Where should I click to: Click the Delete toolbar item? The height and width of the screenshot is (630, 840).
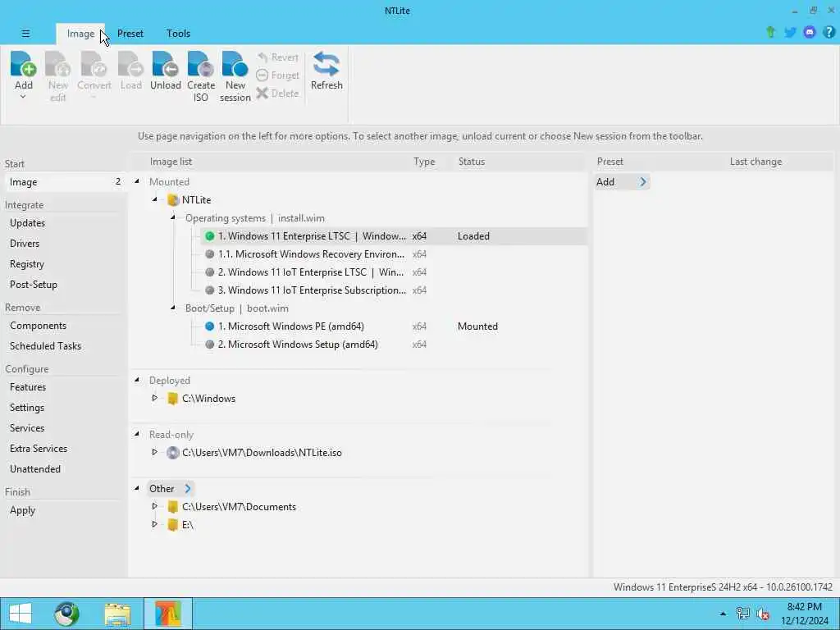coord(277,94)
